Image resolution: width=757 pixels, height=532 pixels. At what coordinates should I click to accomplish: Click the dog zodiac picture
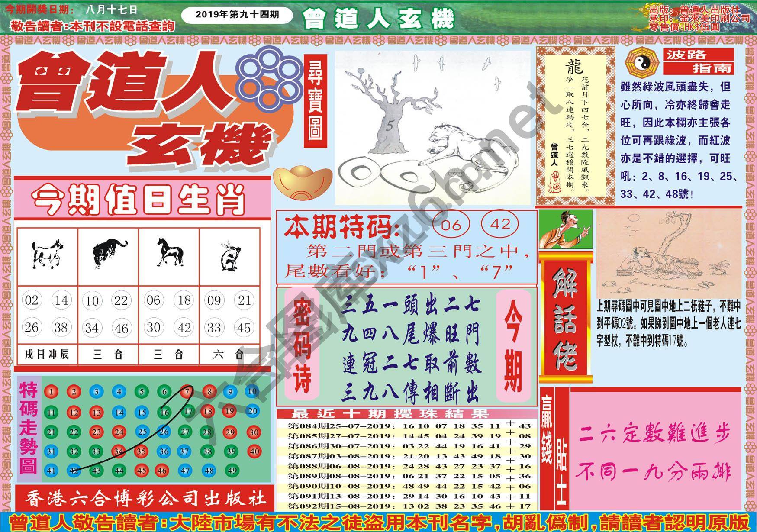[x=47, y=254]
